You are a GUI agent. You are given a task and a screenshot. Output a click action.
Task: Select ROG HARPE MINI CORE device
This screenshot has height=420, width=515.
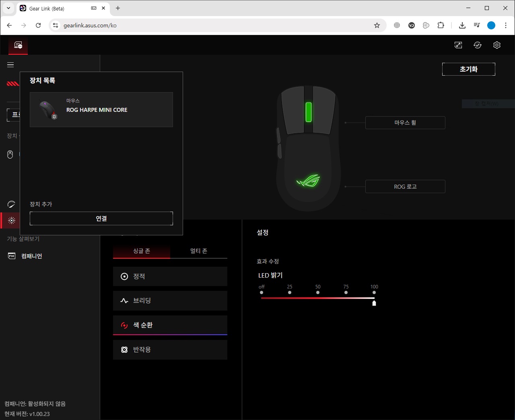pos(101,110)
